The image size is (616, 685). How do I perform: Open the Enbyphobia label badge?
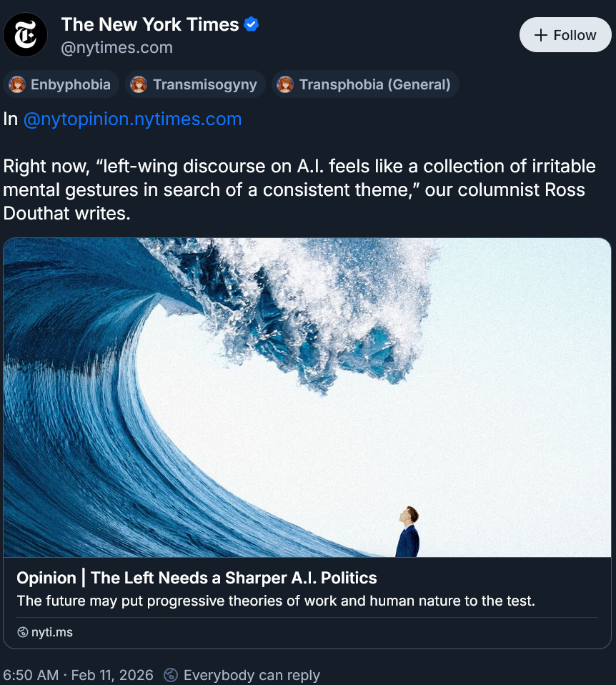[x=61, y=84]
